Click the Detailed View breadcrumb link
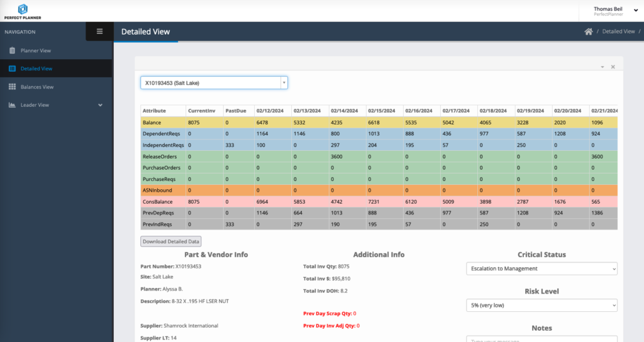The image size is (644, 342). tap(618, 31)
